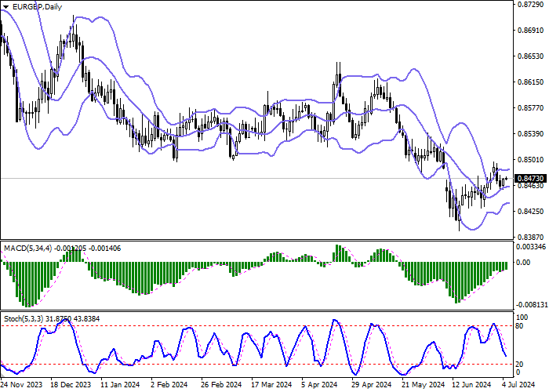The height and width of the screenshot is (392, 549).
Task: Select the MACD zero level 0.00
Action: coord(524,262)
